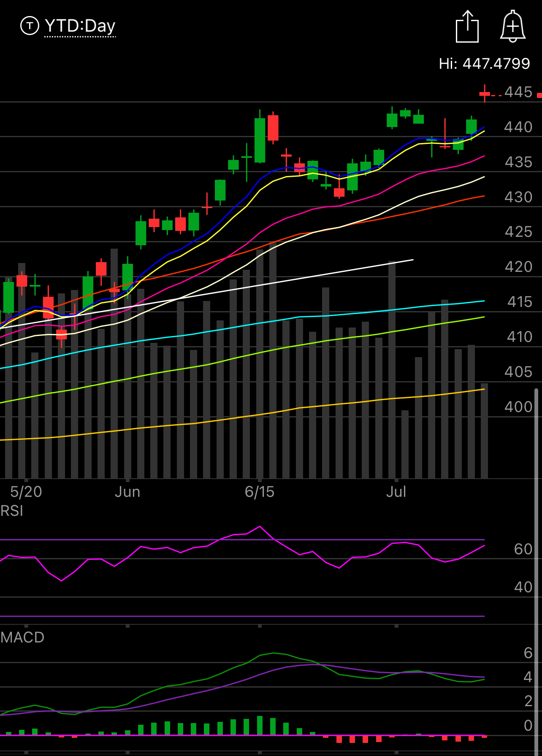Click the 425 price axis label

click(x=518, y=232)
